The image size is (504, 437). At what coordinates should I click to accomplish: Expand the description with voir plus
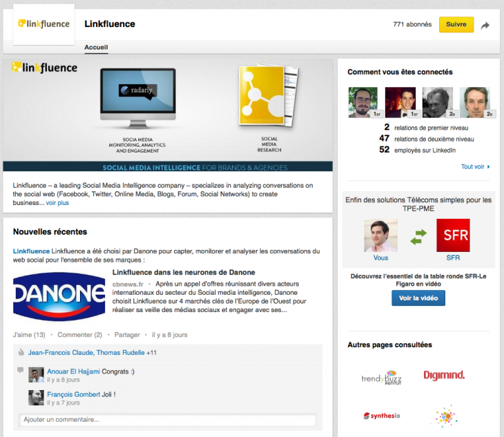[57, 203]
